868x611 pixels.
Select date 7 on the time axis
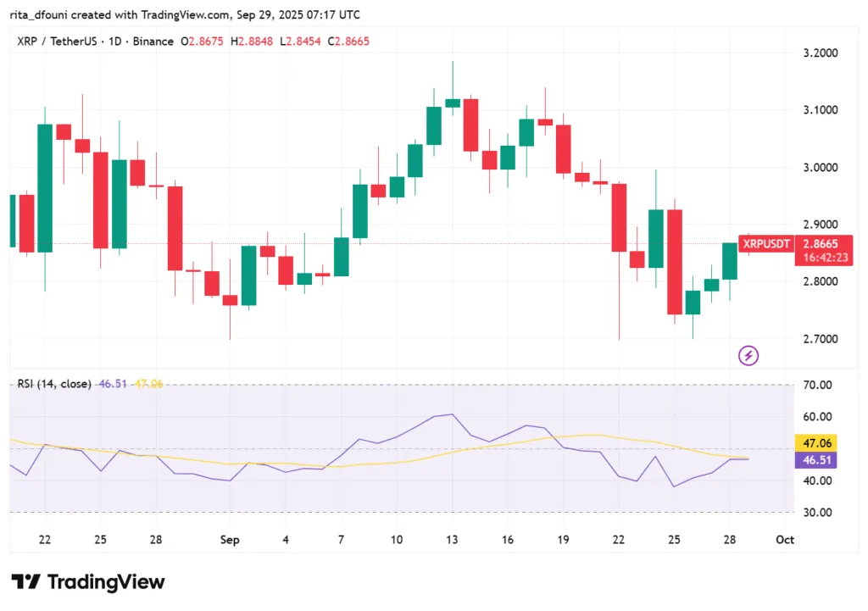pos(341,540)
